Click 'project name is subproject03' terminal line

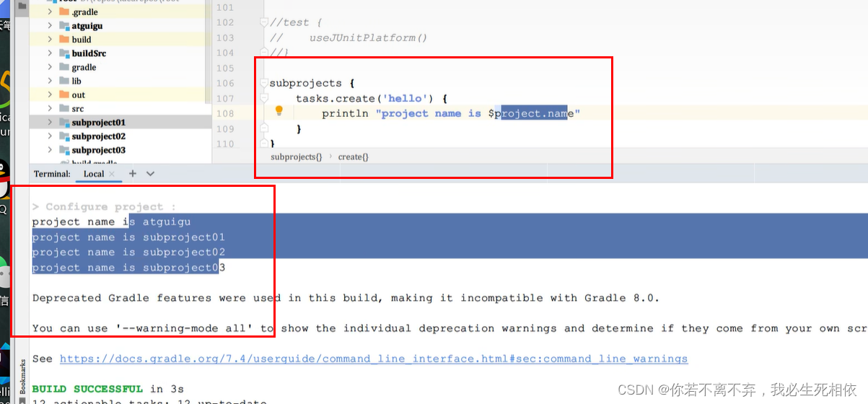(x=129, y=268)
